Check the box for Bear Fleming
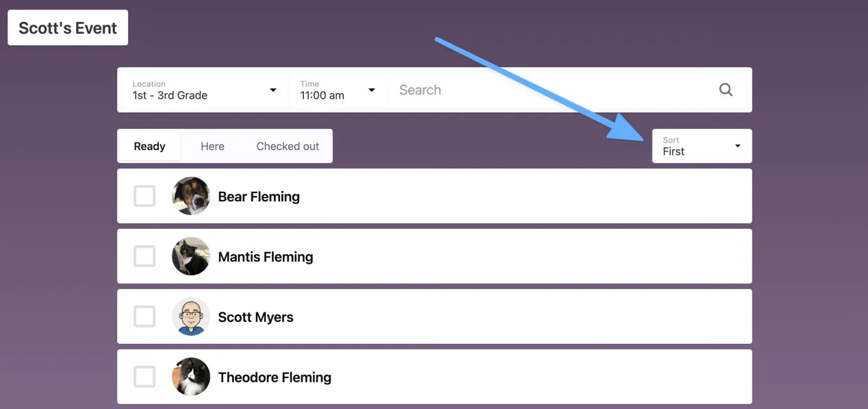868x409 pixels. (144, 196)
